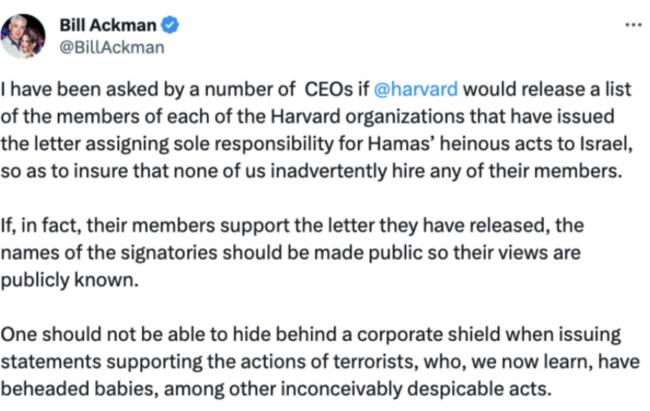The width and height of the screenshot is (650, 411).
Task: Click the word "Israel," ending the third line
Action: pos(607,144)
